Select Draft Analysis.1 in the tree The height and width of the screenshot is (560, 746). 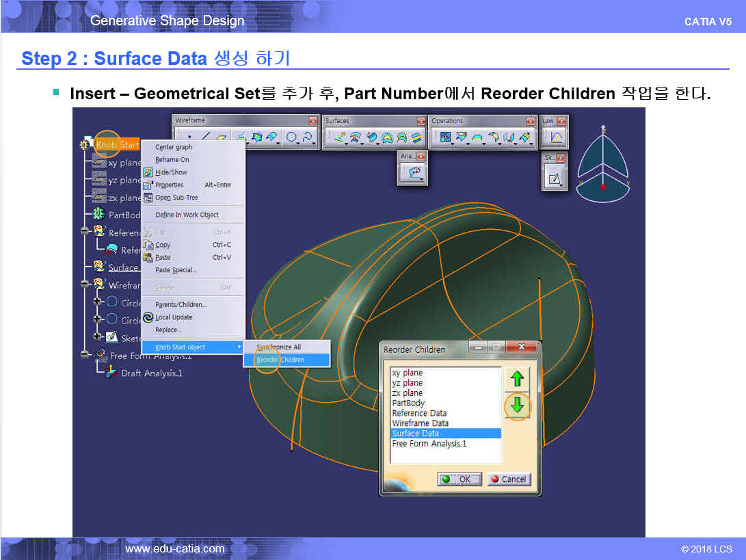(x=151, y=373)
